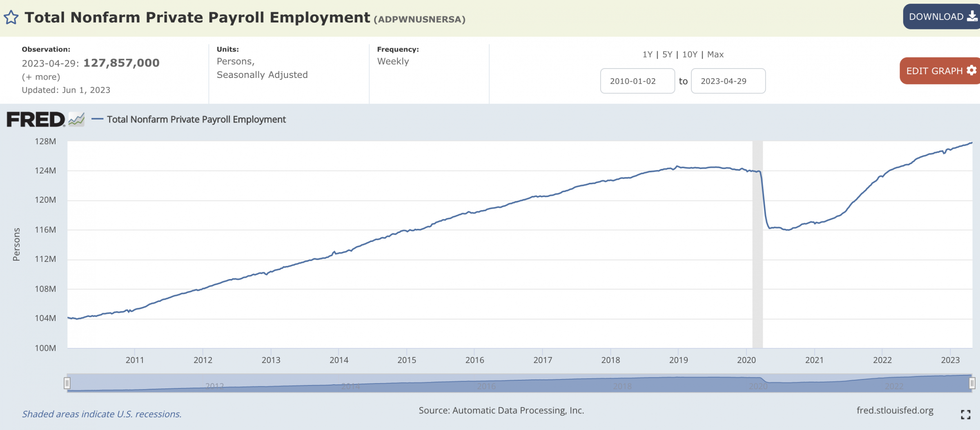This screenshot has width=980, height=430.
Task: Click the 116M y-axis label
Action: point(45,230)
